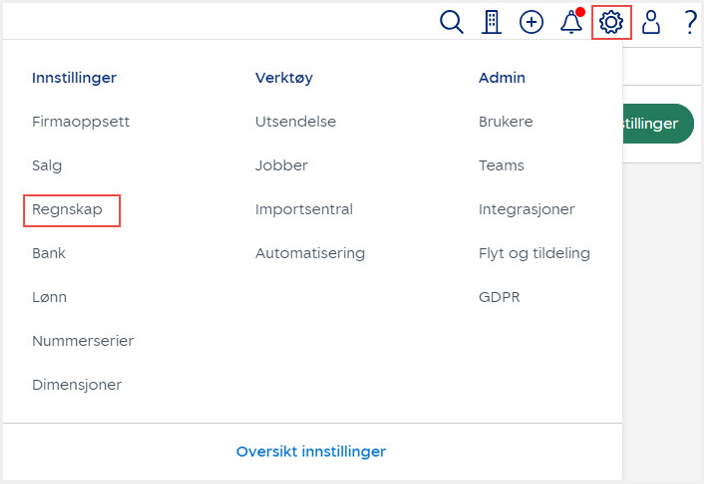The height and width of the screenshot is (484, 704).
Task: Open the Salg settings entry
Action: click(x=47, y=166)
